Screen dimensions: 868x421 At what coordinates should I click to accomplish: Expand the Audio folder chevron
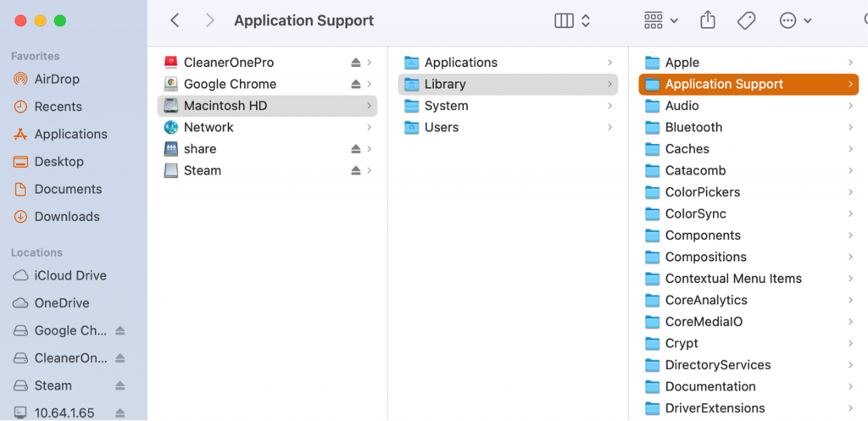tap(850, 106)
